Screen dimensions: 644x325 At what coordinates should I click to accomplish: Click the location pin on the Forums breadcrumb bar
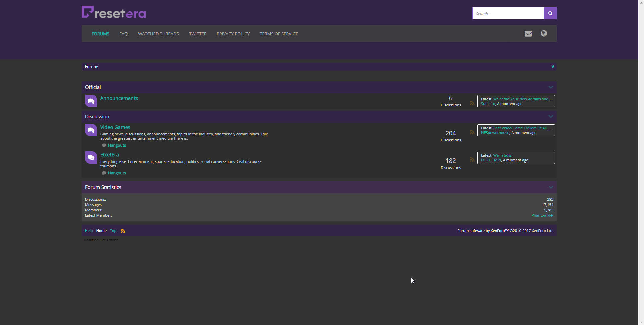point(553,66)
